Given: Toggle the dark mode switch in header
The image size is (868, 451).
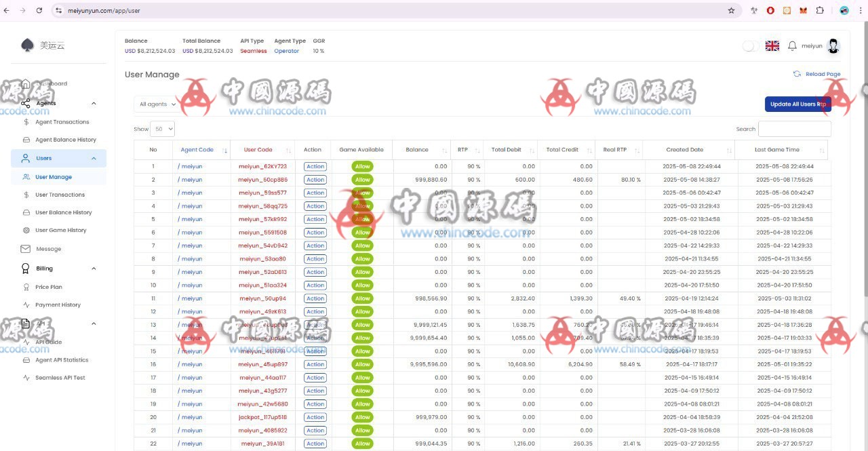Looking at the screenshot, I should pyautogui.click(x=751, y=46).
